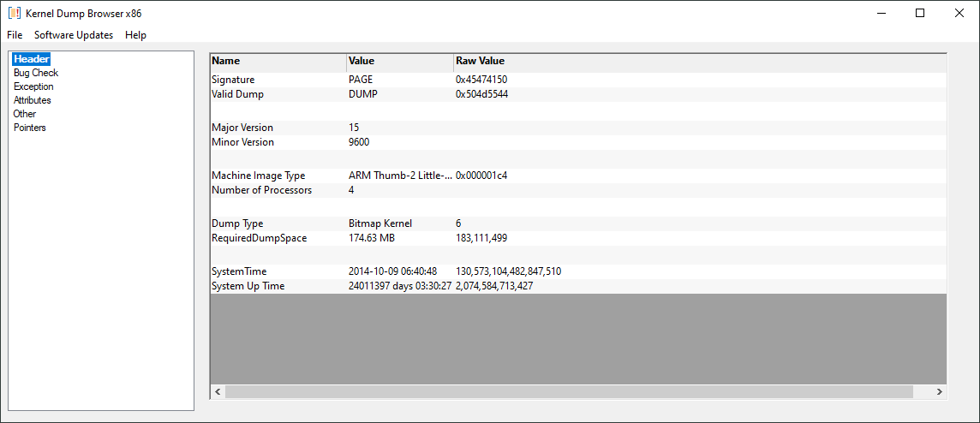The width and height of the screenshot is (980, 423).
Task: Click the Value column header
Action: (x=400, y=62)
